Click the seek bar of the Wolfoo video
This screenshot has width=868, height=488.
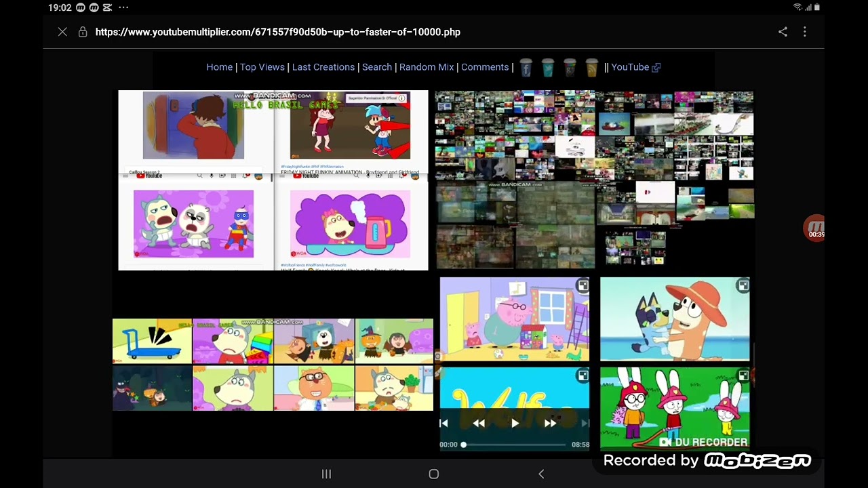point(515,445)
